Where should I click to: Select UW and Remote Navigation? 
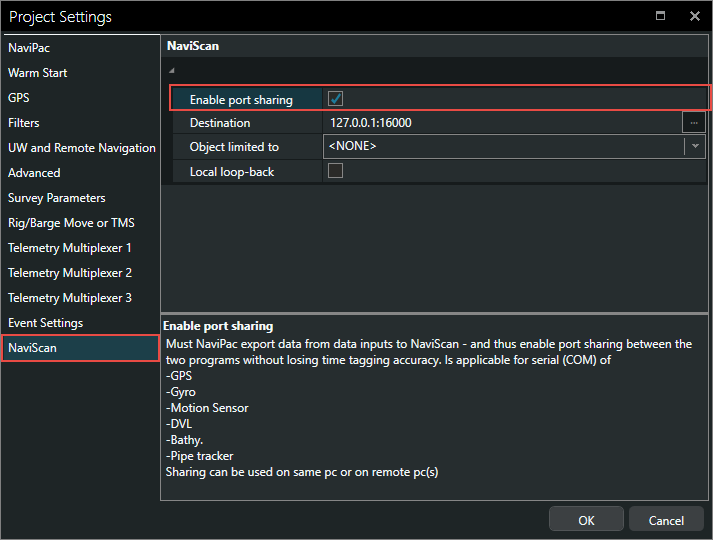pos(81,148)
